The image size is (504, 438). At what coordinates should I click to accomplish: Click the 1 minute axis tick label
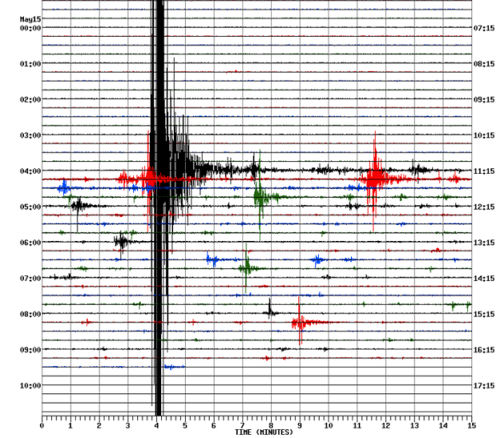pos(70,426)
